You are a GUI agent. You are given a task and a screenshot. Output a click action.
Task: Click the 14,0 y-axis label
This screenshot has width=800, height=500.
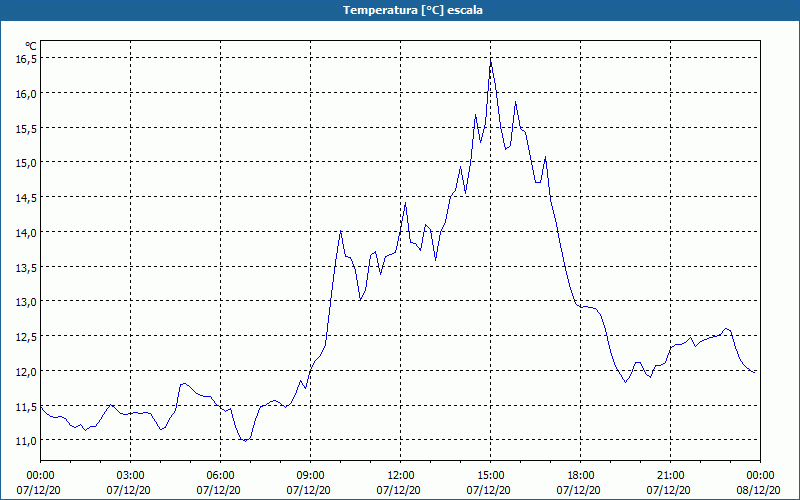click(x=26, y=232)
